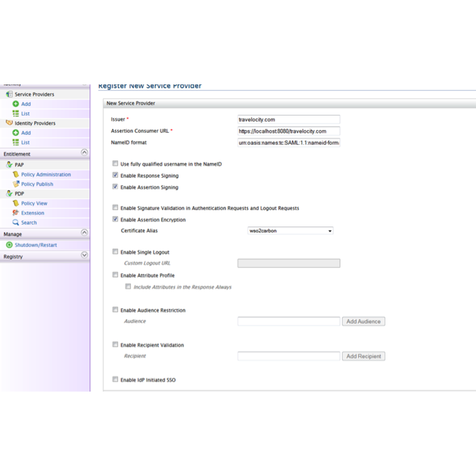476x476 pixels.
Task: Click the Shutdown/Restart power icon
Action: click(9, 245)
